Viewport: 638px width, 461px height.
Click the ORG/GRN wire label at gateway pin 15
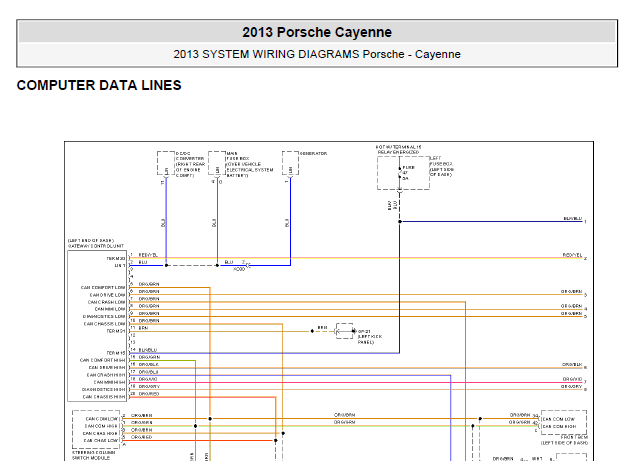pos(149,357)
